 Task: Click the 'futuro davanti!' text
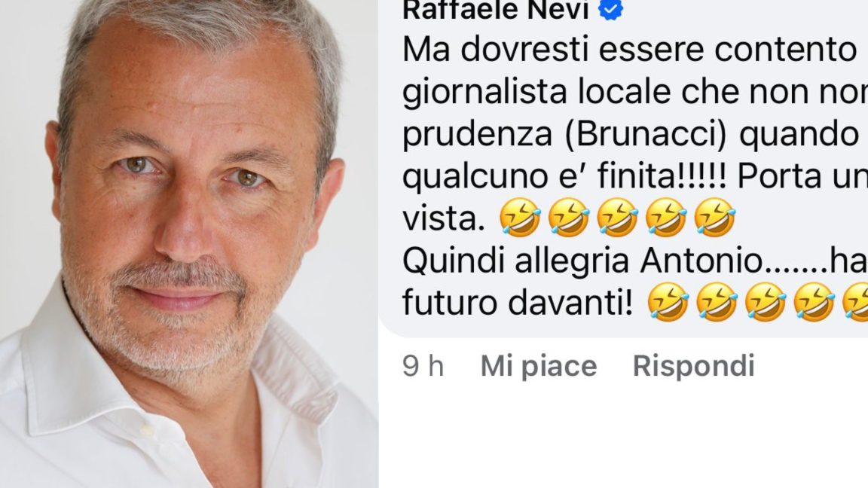[518, 303]
